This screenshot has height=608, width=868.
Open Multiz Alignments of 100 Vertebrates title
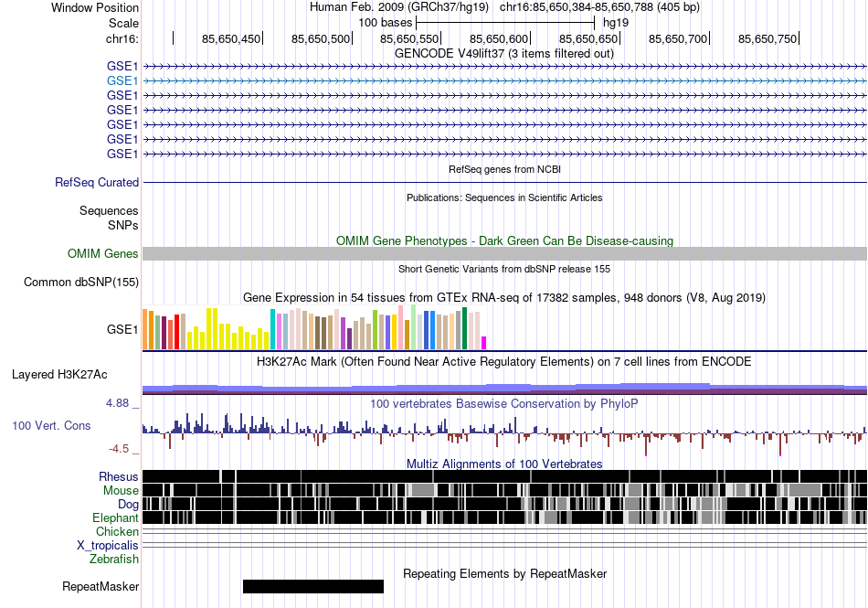click(x=504, y=464)
